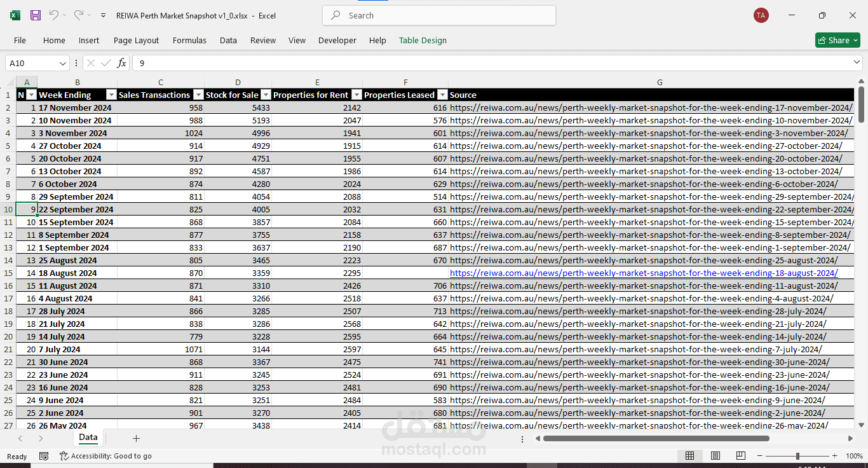
Task: Open the Stock for Sale filter dropdown
Action: (266, 95)
